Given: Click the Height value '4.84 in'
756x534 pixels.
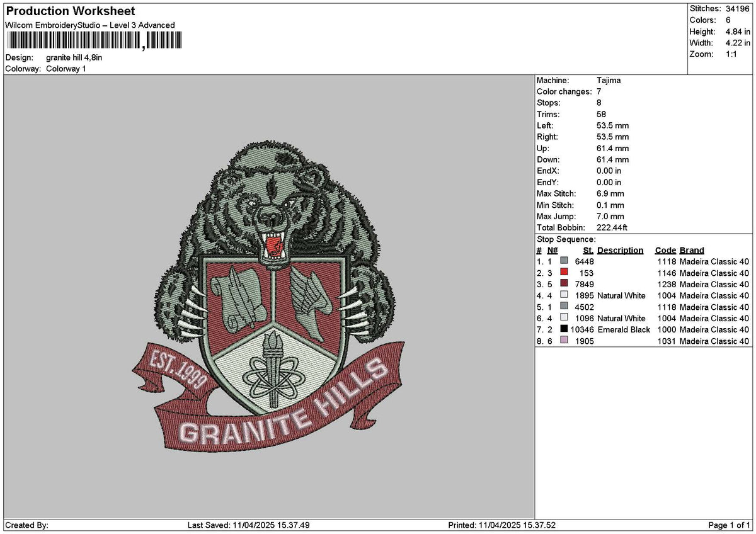Looking at the screenshot, I should (x=738, y=31).
